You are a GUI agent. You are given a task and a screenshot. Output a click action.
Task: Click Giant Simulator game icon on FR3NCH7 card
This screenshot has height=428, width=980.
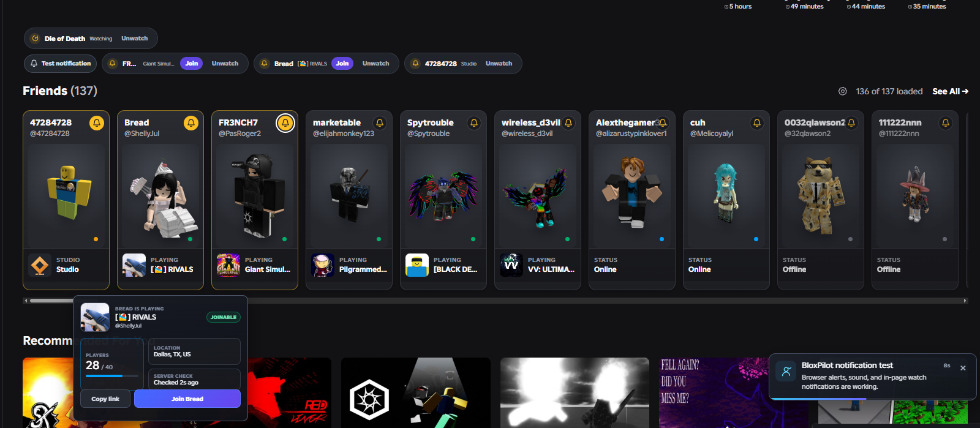[228, 265]
